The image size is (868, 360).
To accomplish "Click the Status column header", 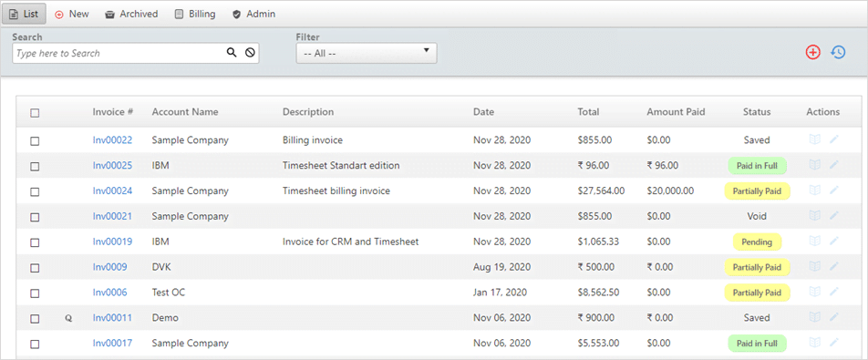I will tap(757, 112).
